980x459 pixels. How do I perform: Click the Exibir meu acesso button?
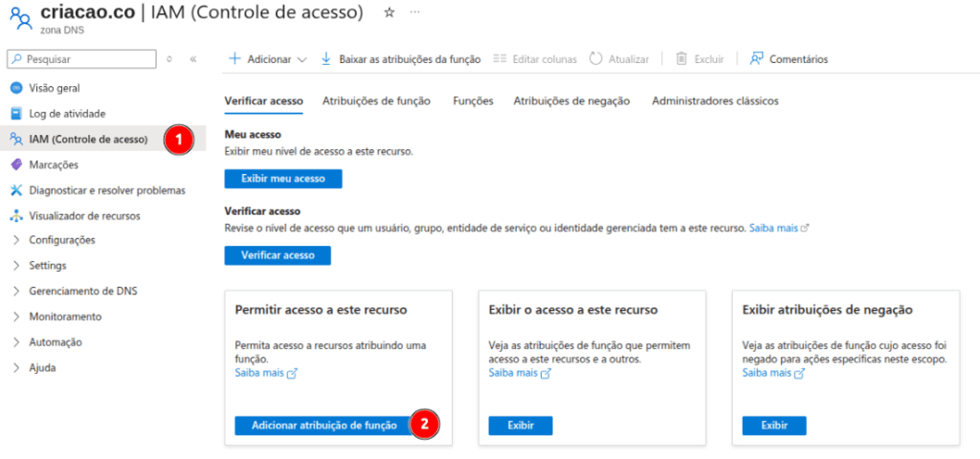click(x=282, y=179)
